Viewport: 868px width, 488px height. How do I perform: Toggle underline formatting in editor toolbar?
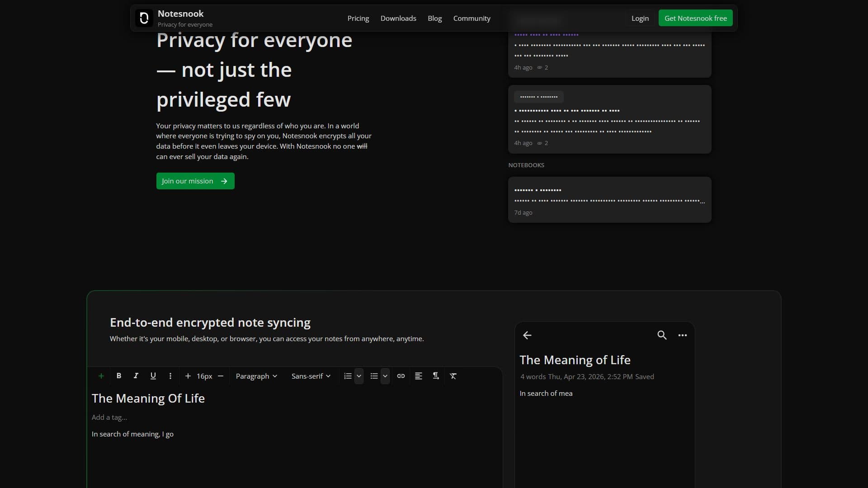(153, 376)
